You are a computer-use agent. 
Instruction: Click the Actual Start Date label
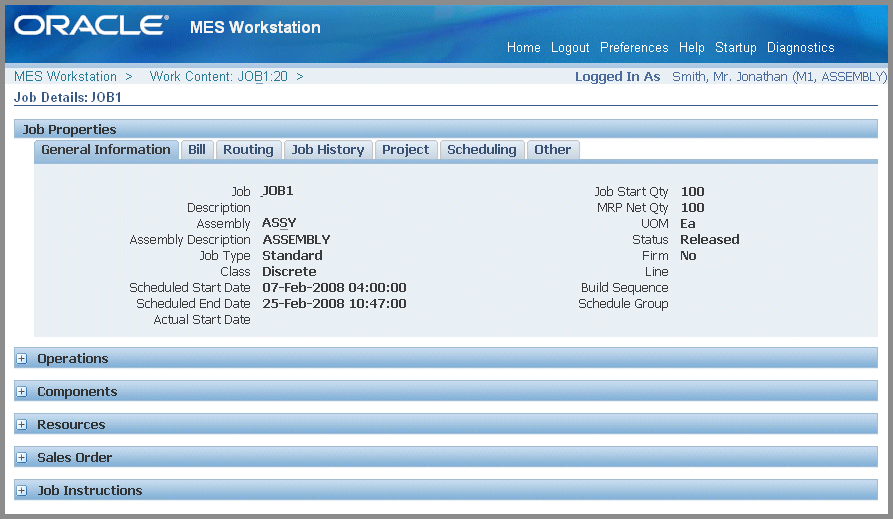202,320
